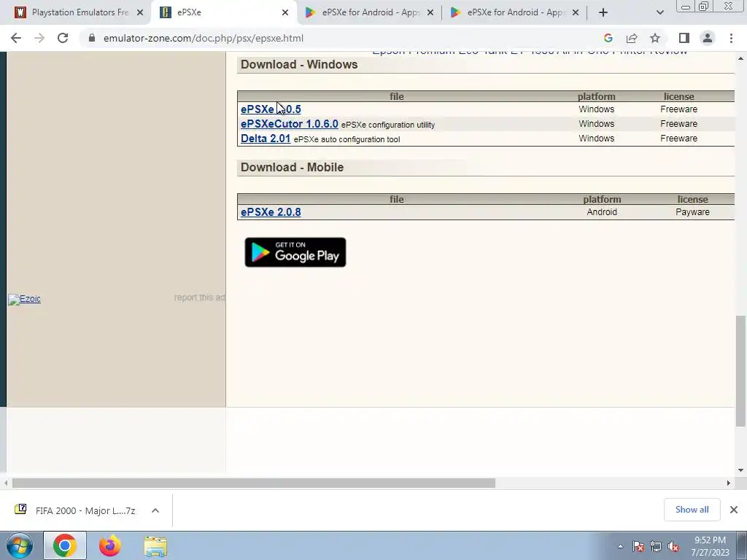Screen dimensions: 747x560
Task: Open the ePSXeCutor 1.0.6.0 link
Action: pos(289,124)
